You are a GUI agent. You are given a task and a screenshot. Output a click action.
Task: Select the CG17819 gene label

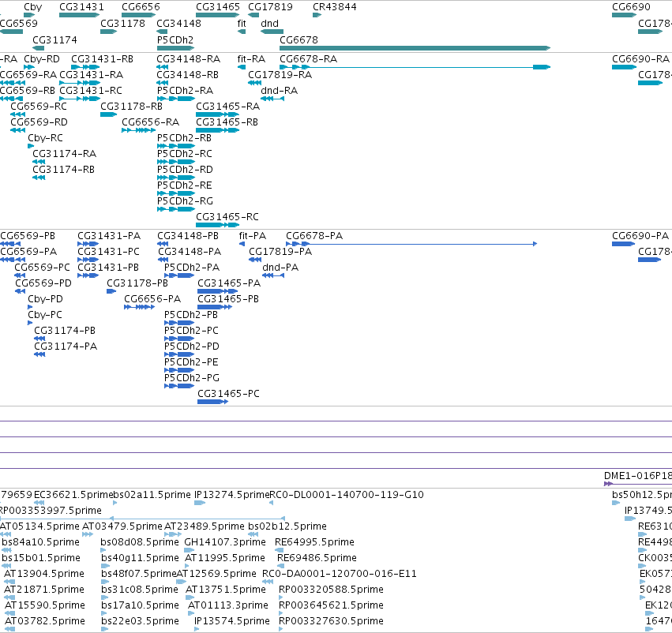pos(270,7)
